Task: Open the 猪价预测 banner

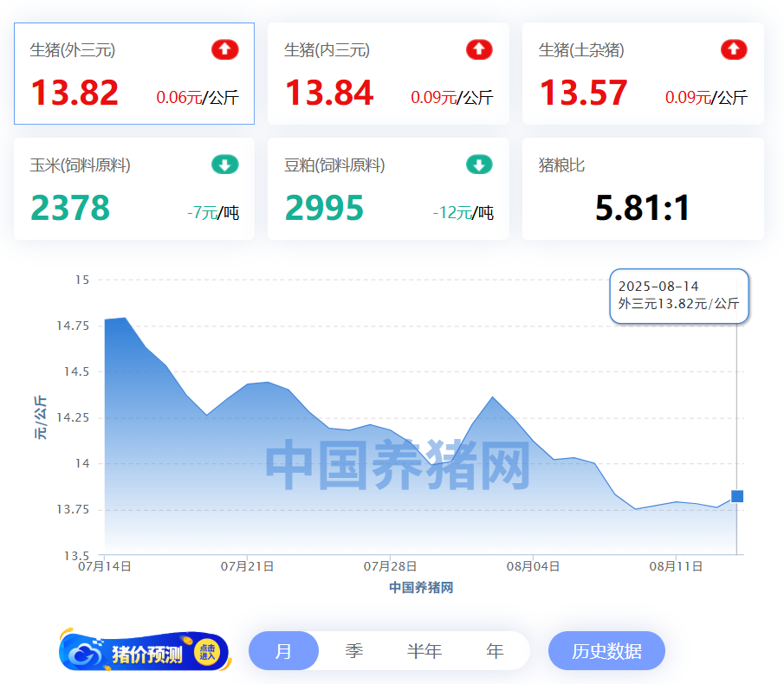Action: coord(145,650)
